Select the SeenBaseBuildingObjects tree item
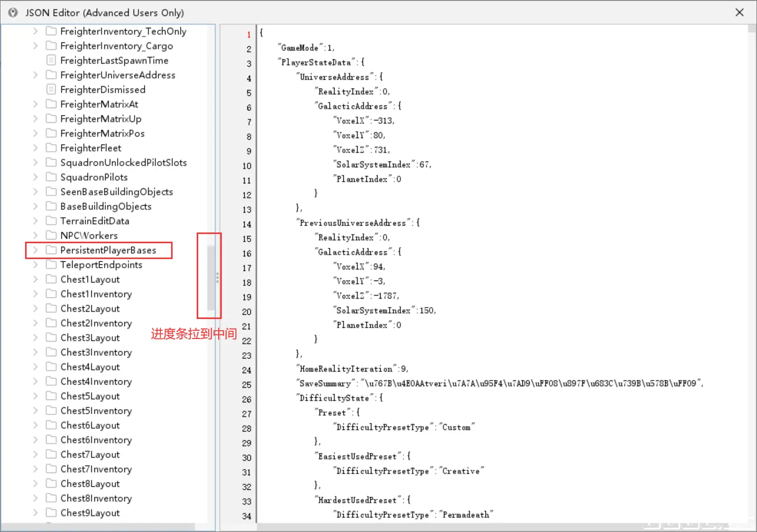The width and height of the screenshot is (757, 532). coord(116,192)
